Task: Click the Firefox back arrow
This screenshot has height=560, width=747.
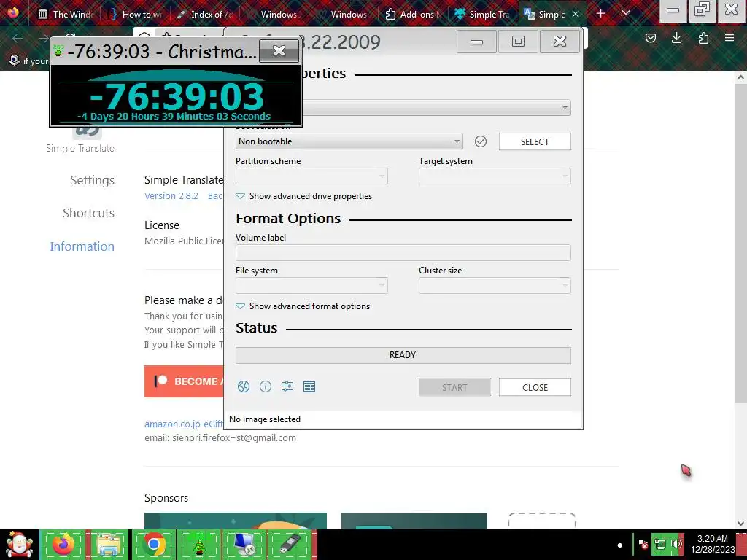Action: tap(18, 38)
